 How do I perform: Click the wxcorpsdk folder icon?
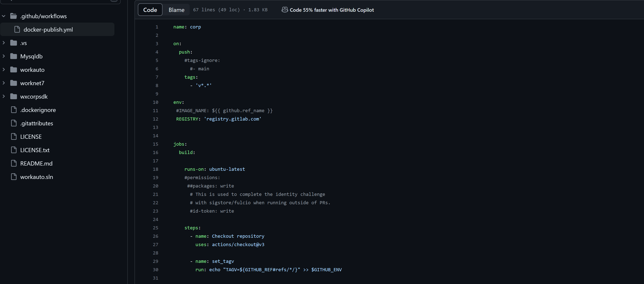pos(14,96)
